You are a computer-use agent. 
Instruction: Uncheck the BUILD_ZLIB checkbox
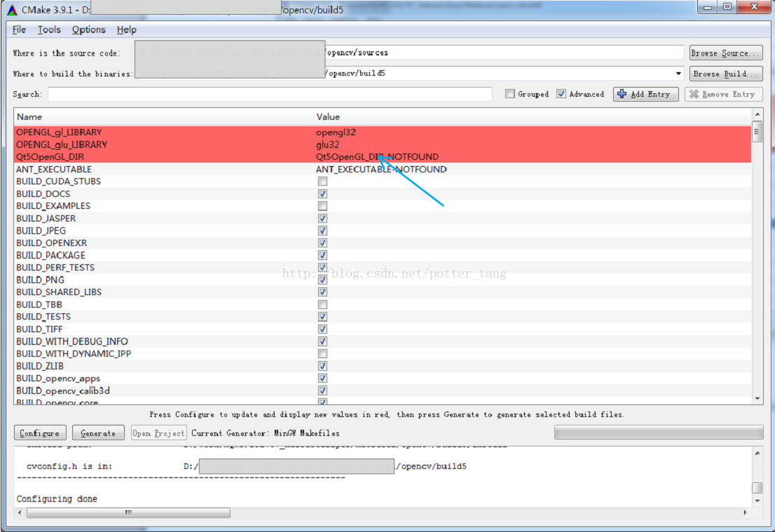pyautogui.click(x=322, y=366)
